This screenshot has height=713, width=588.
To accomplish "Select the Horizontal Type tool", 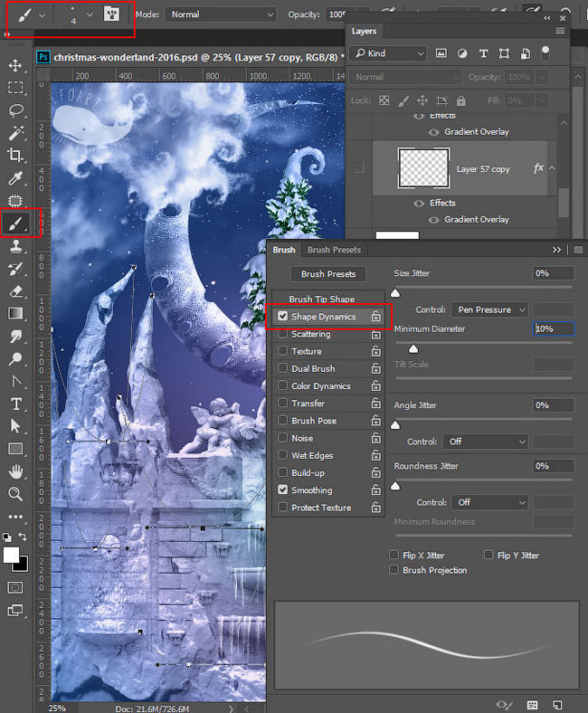I will coord(16,404).
